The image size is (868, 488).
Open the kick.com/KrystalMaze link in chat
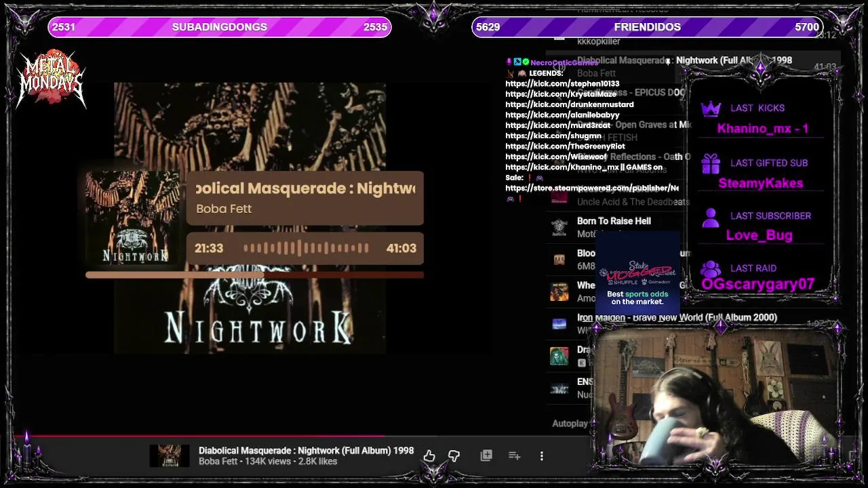[x=561, y=94]
